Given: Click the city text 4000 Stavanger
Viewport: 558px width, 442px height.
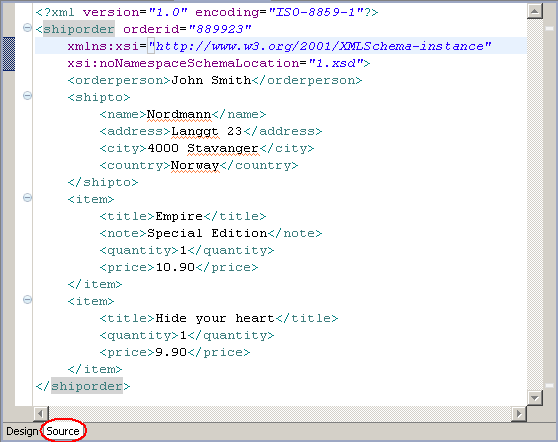Looking at the screenshot, I should (203, 148).
